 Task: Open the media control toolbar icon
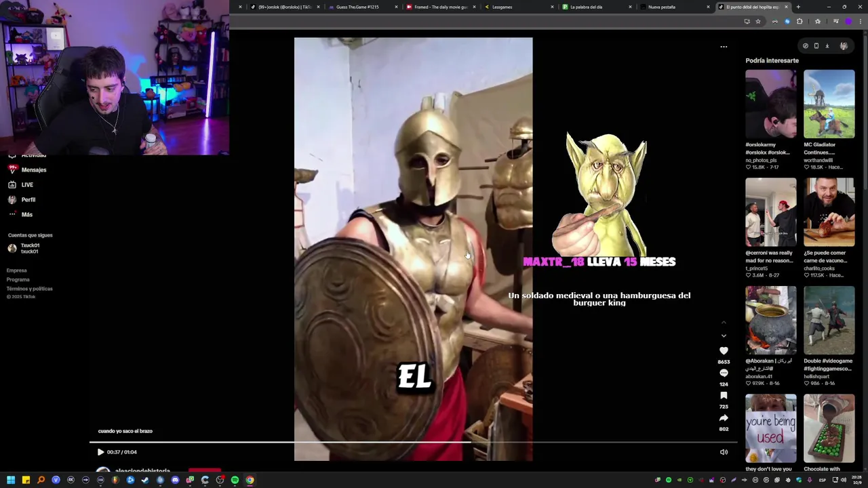point(836,21)
